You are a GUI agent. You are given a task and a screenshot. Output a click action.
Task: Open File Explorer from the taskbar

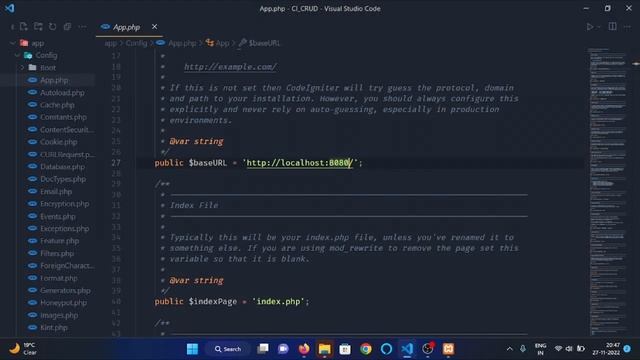(x=324, y=349)
